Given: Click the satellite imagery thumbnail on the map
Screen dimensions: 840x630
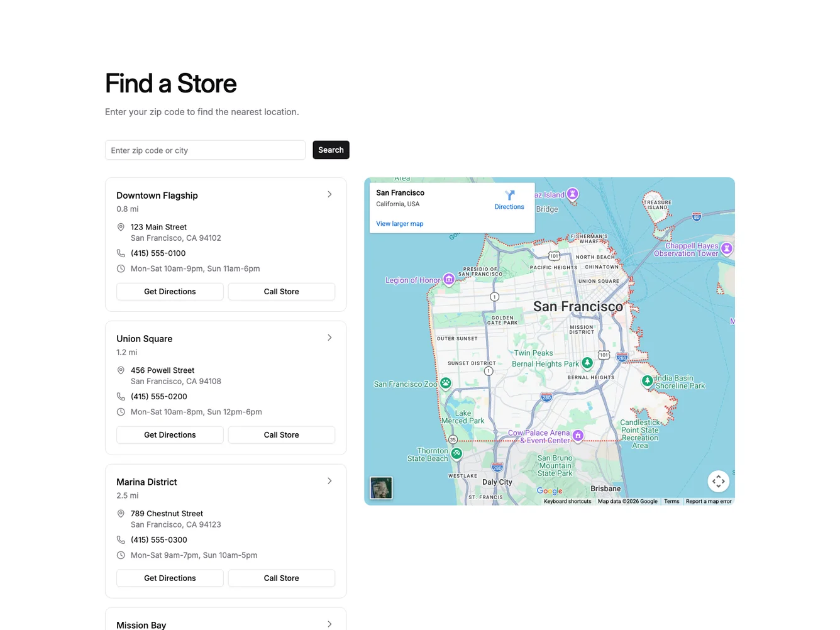Looking at the screenshot, I should (380, 487).
